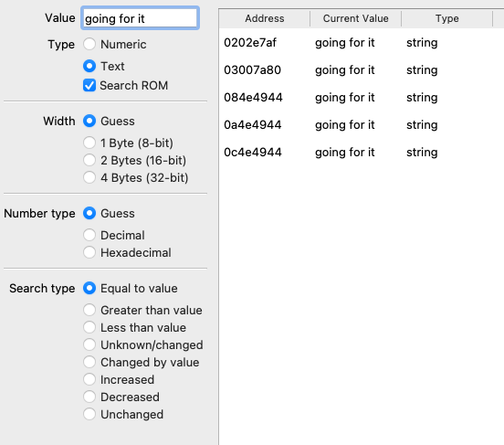Select Hexadecimal number type

pyautogui.click(x=89, y=252)
